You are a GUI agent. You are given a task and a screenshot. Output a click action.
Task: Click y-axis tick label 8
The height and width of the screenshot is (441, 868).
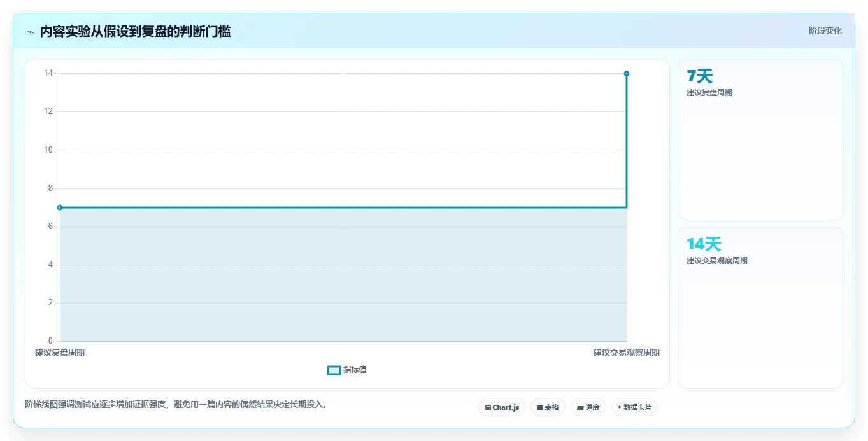point(50,188)
